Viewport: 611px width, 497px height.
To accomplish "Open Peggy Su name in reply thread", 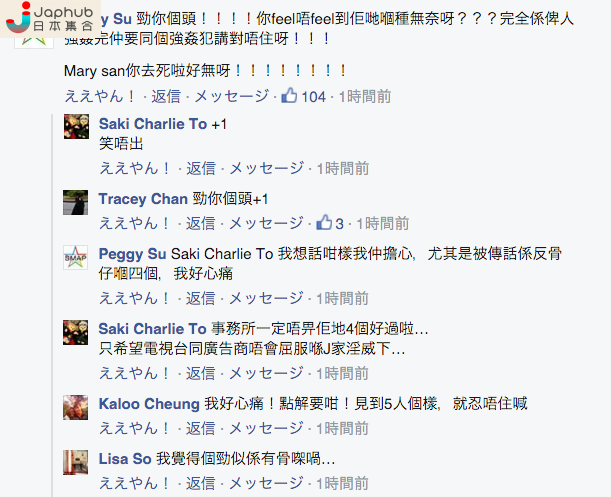I will [x=132, y=254].
